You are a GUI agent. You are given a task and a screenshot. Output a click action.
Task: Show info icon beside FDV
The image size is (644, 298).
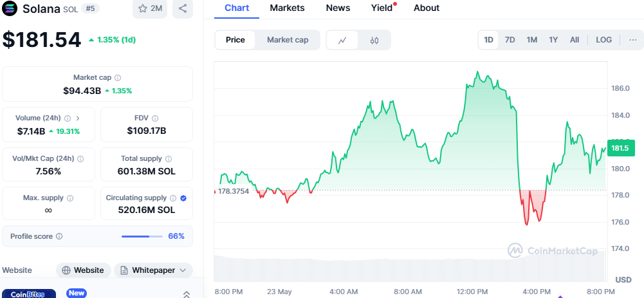pos(155,118)
